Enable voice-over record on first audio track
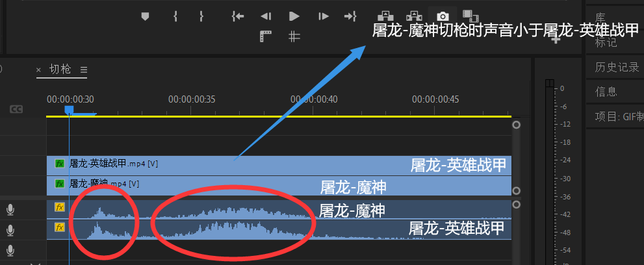 tap(10, 210)
